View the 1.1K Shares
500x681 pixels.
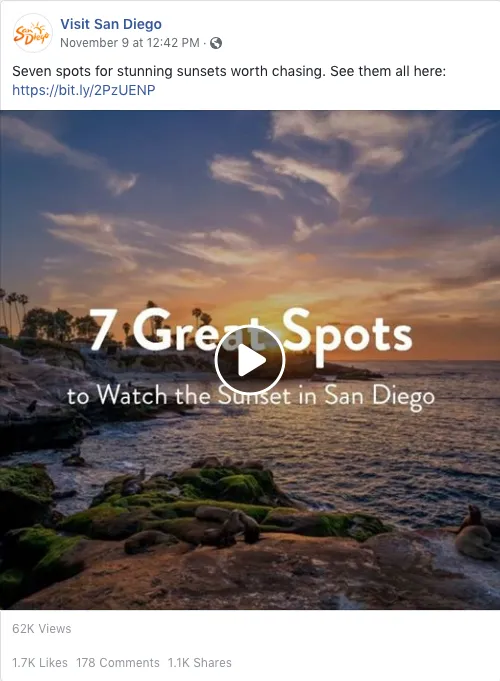(200, 663)
